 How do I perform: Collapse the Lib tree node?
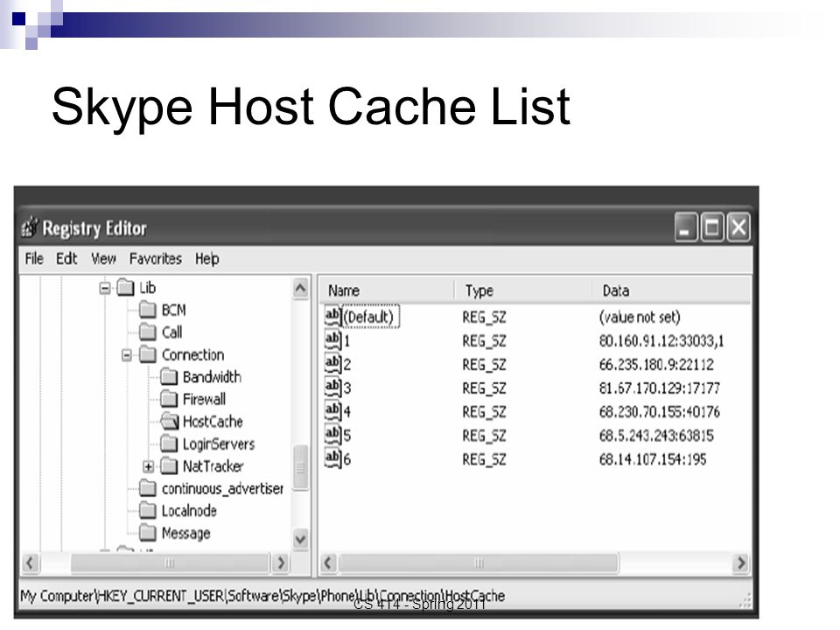pyautogui.click(x=105, y=288)
